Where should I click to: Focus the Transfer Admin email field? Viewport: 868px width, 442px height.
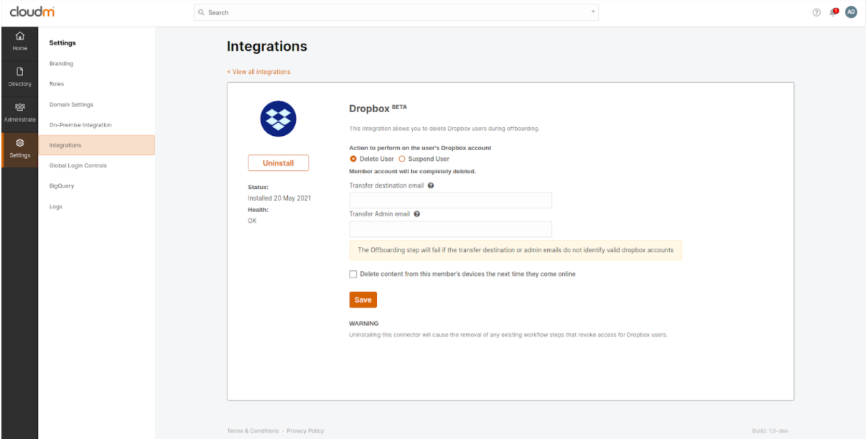point(451,229)
